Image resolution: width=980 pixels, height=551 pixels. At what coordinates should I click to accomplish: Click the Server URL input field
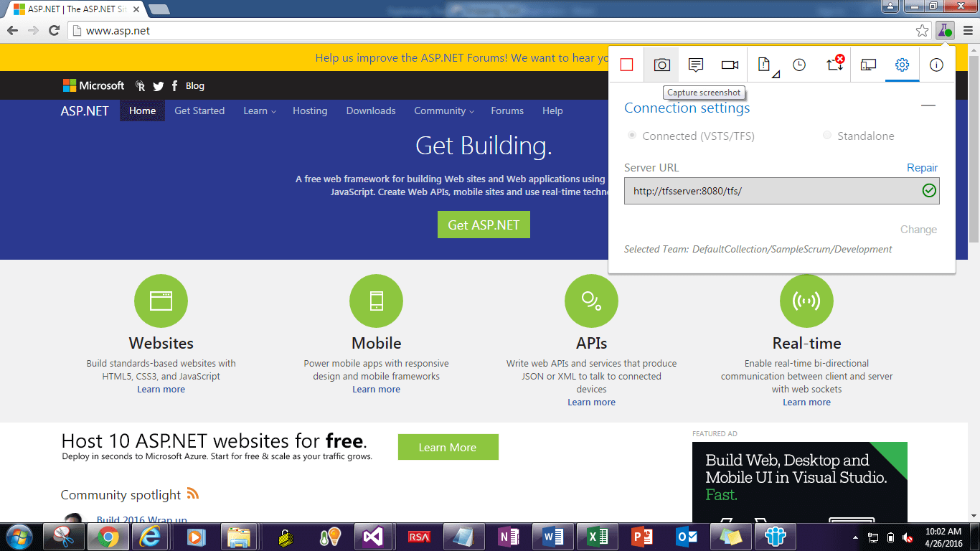point(781,191)
